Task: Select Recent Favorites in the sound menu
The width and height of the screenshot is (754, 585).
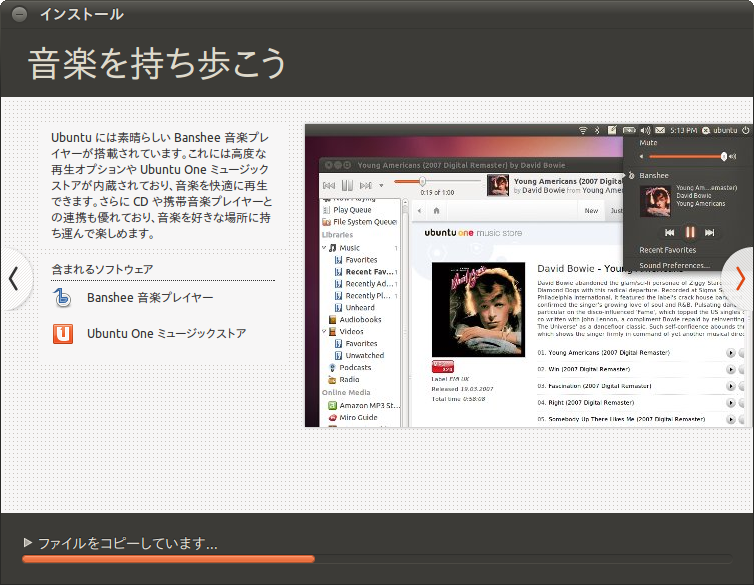Action: click(667, 250)
